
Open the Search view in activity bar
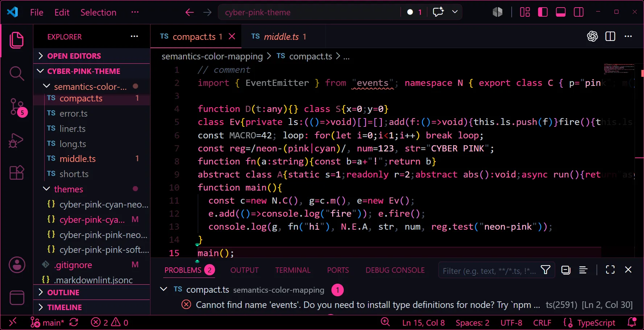coord(17,74)
